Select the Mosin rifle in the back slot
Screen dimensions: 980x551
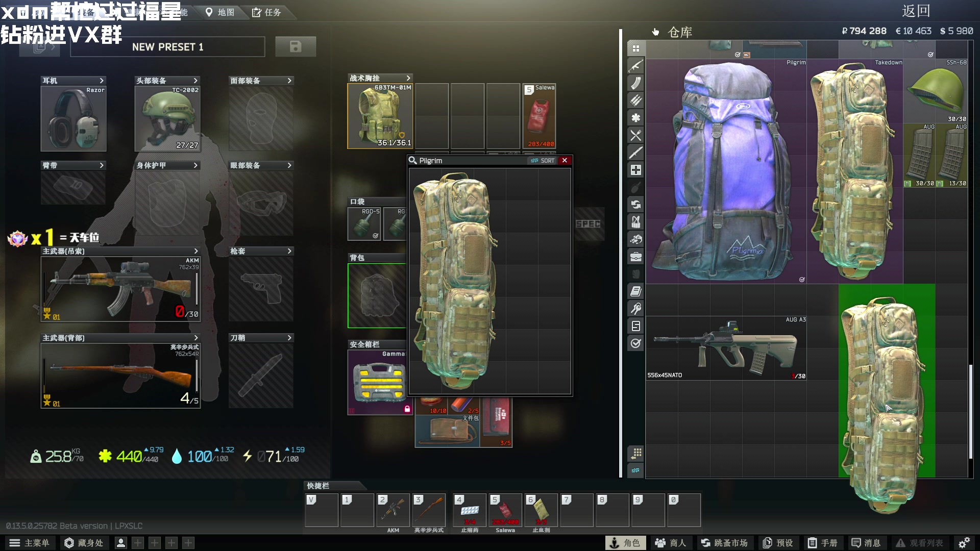pyautogui.click(x=120, y=375)
